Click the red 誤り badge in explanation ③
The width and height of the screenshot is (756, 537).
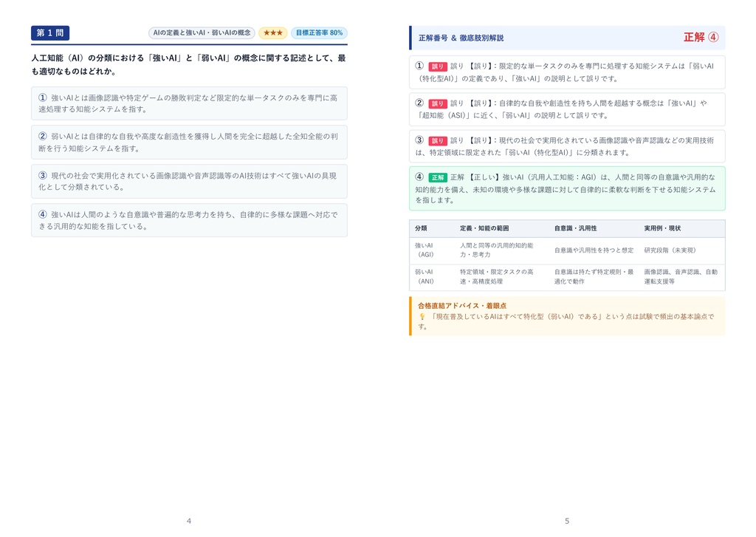(x=437, y=140)
